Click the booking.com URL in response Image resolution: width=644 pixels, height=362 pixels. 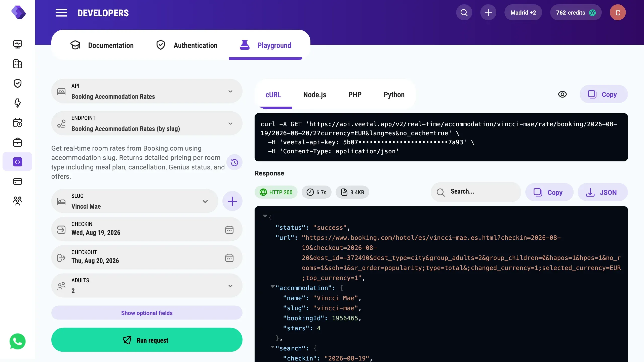coord(461,258)
